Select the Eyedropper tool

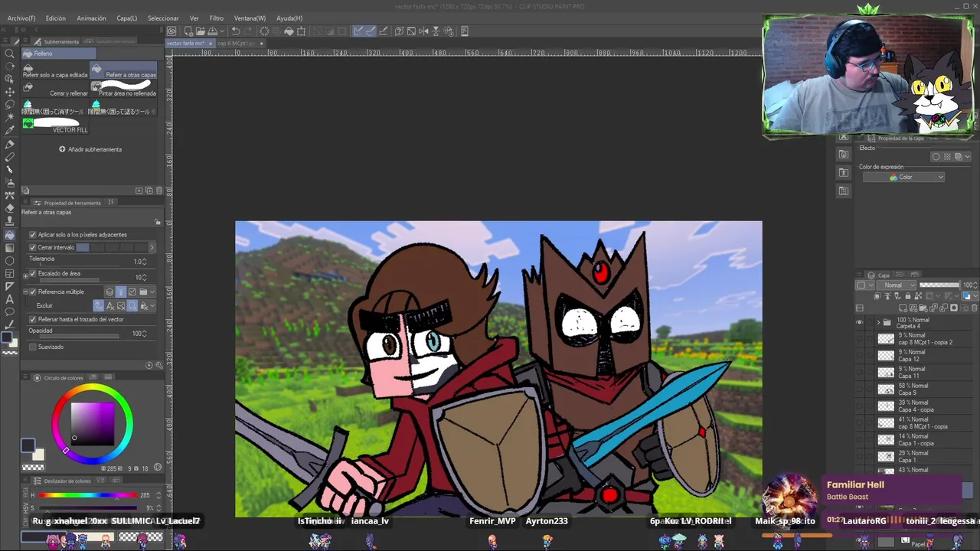coord(10,131)
